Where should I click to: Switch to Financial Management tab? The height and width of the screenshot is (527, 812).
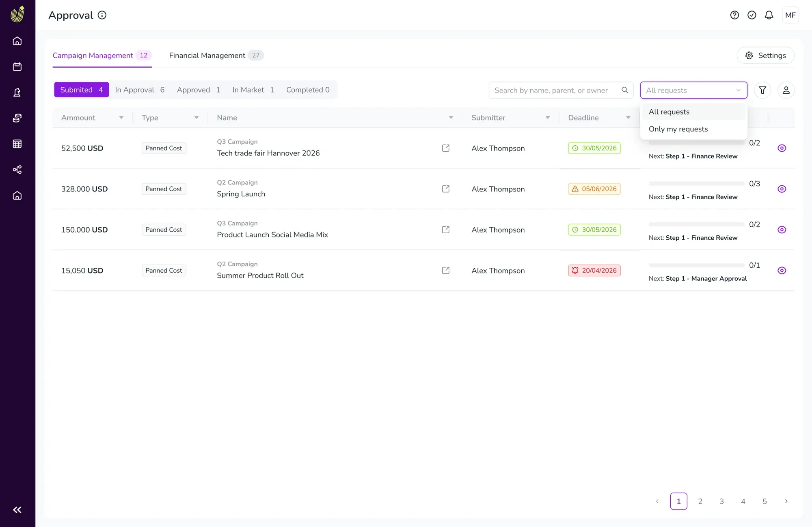[x=216, y=56]
